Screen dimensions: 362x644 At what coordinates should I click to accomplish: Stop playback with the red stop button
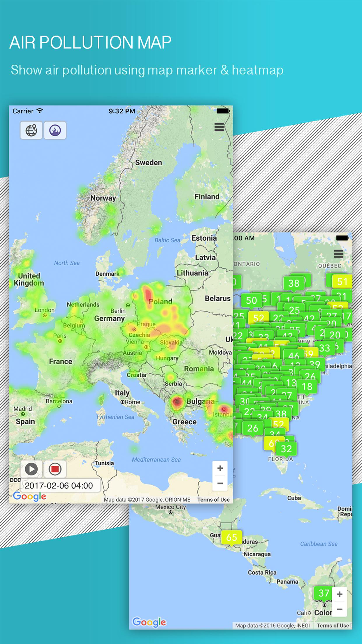55,469
